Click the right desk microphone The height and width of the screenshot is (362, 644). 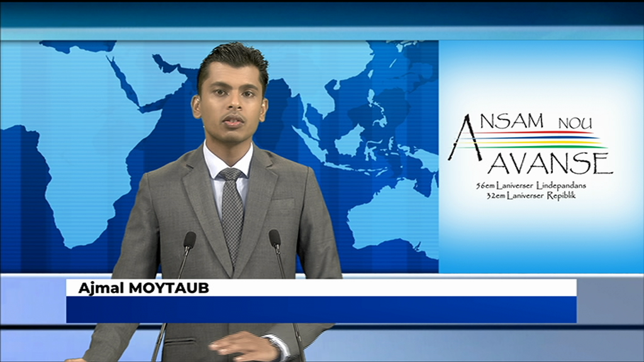coord(275,238)
